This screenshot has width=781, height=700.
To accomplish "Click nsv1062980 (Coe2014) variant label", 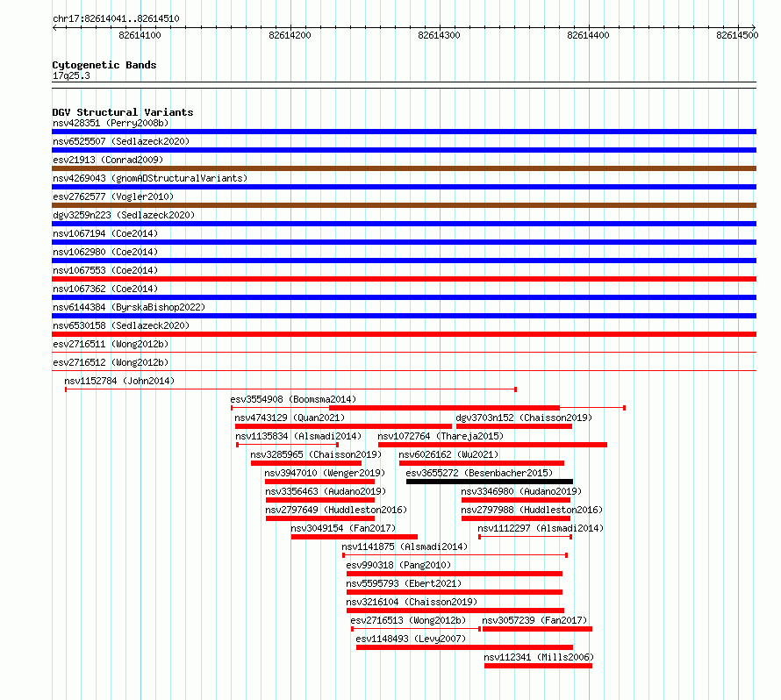I will coord(105,252).
